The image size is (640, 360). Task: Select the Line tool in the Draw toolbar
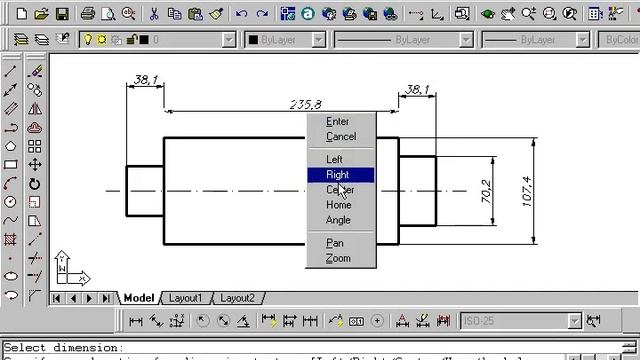pos(11,71)
